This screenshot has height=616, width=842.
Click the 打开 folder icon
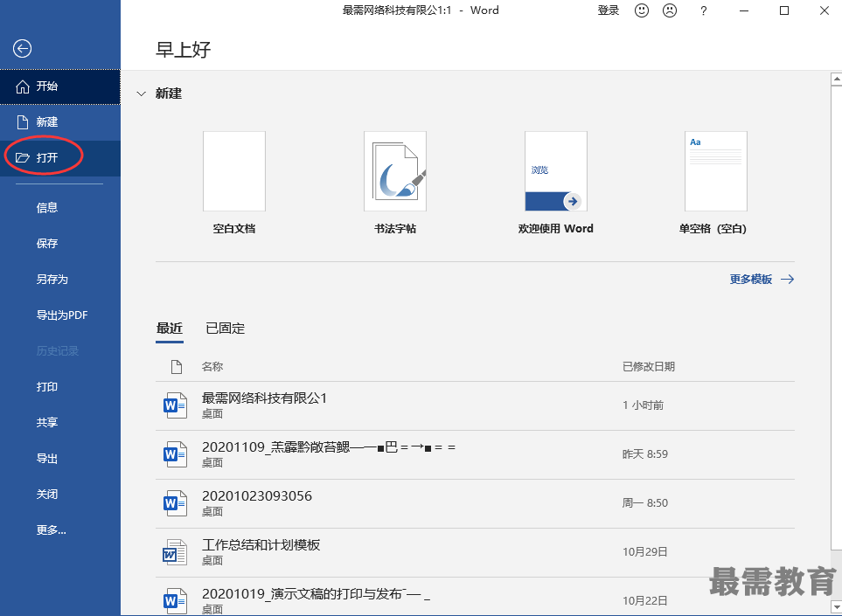[22, 158]
